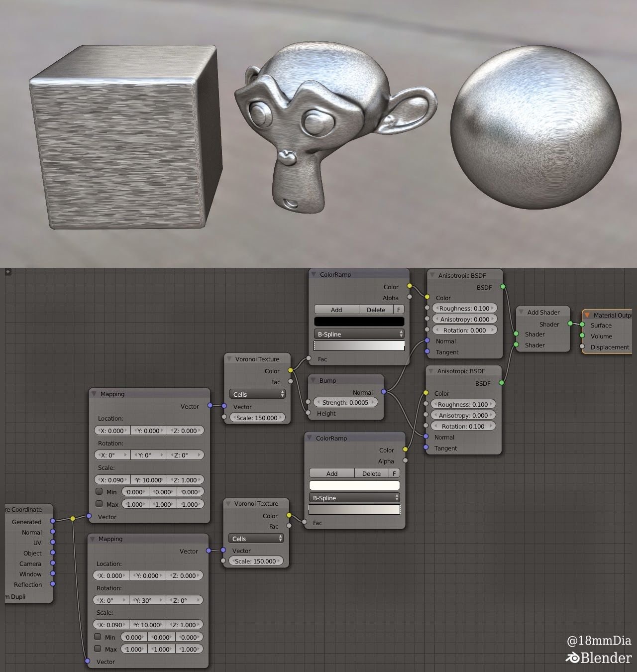
Task: Click Scale 150.000 field on upper Voronoi Texture
Action: [257, 418]
